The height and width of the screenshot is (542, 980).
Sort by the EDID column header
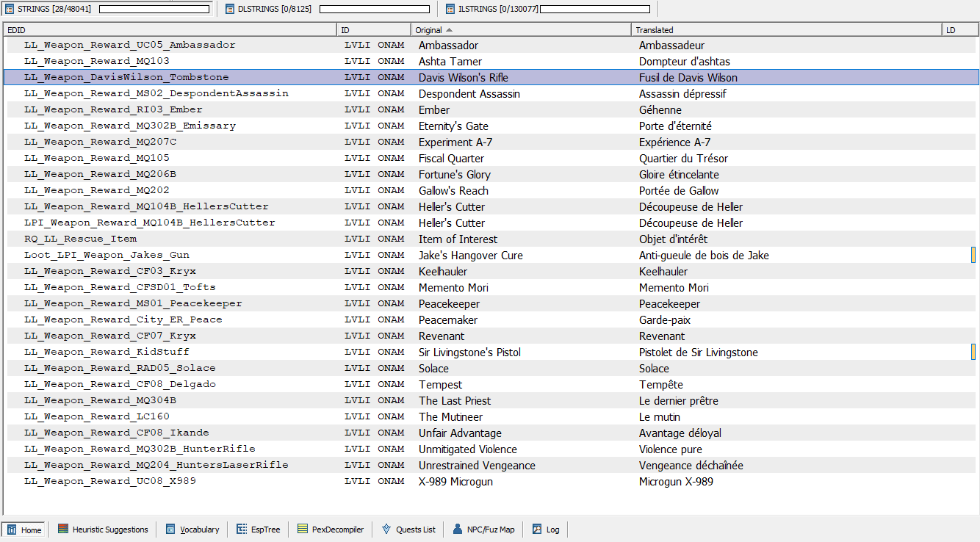170,30
